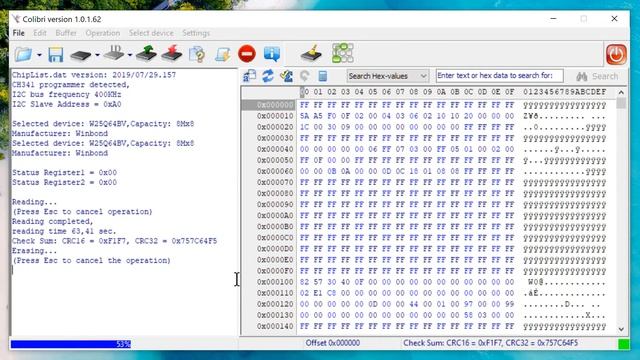
Task: Click the blue refresh arrows icon
Action: [268, 76]
